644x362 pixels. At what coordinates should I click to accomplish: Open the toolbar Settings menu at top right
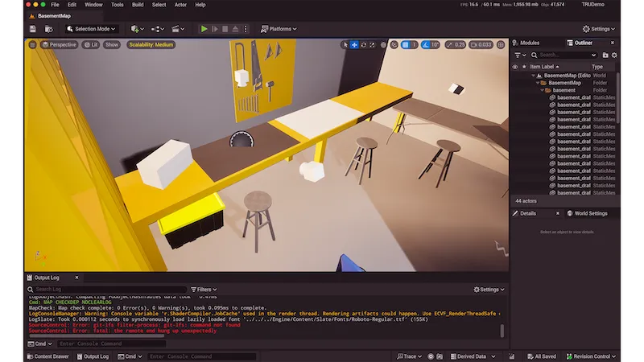pyautogui.click(x=599, y=29)
